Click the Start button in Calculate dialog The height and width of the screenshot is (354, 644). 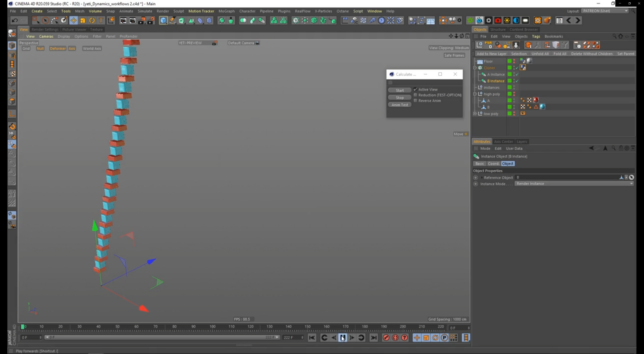tap(400, 90)
